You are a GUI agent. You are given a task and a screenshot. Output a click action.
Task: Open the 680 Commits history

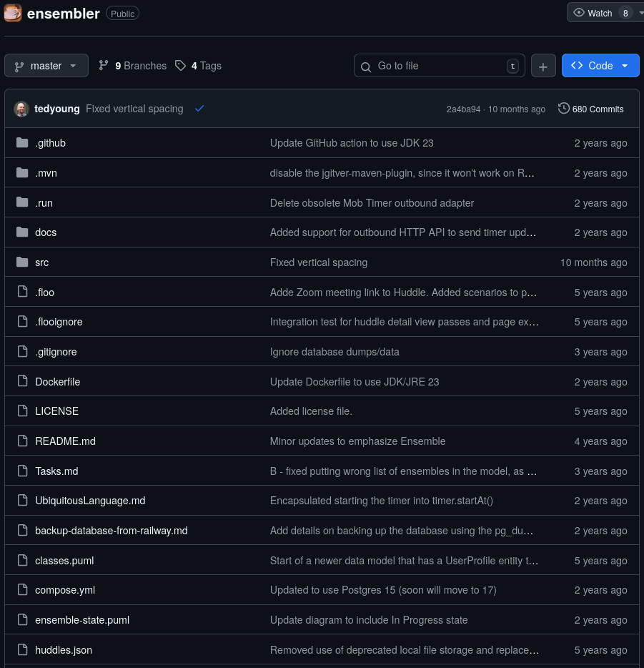tap(590, 109)
